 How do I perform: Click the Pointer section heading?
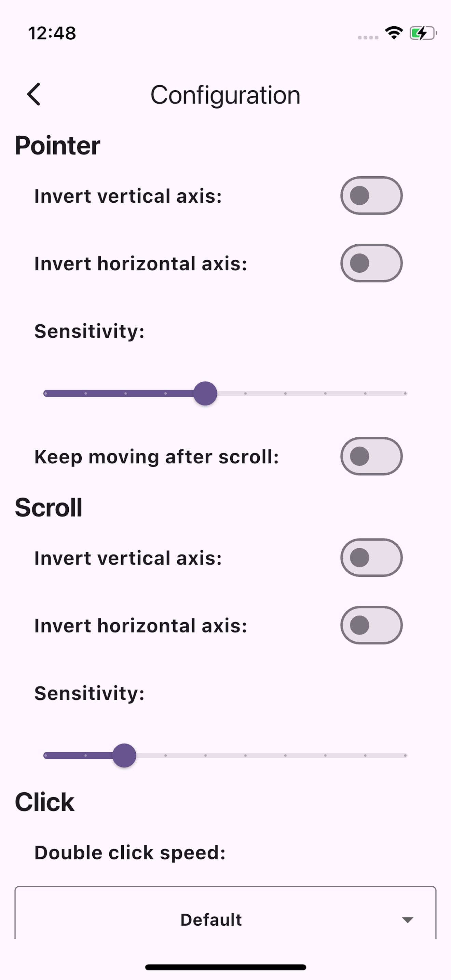[57, 146]
